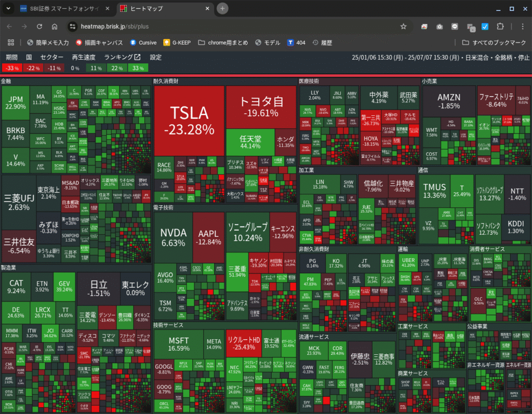Switch to the SBI証券 スマートフォンサイト tab

click(x=65, y=8)
